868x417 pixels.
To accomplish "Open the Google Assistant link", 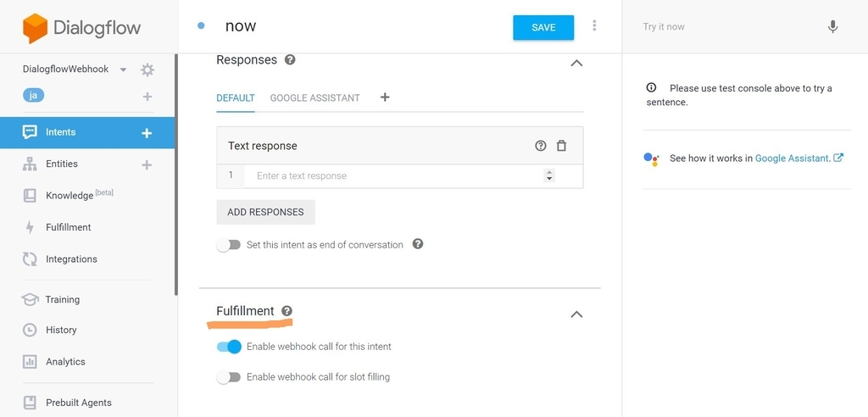I will pos(793,158).
